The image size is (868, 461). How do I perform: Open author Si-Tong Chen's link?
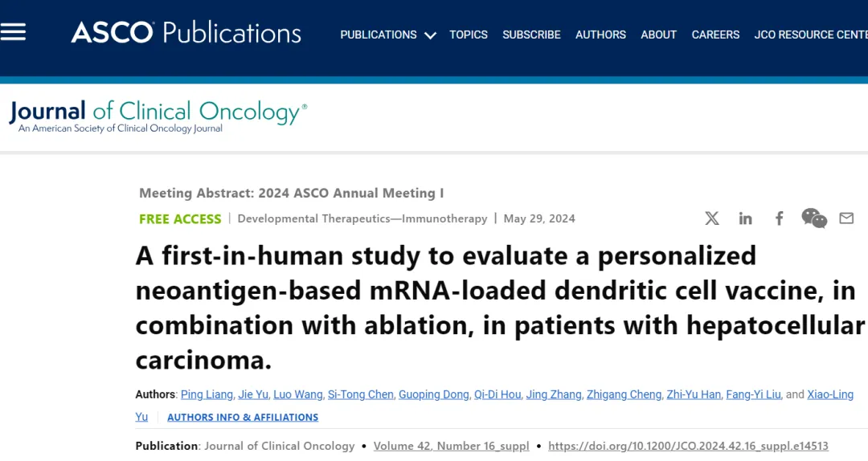click(x=360, y=394)
